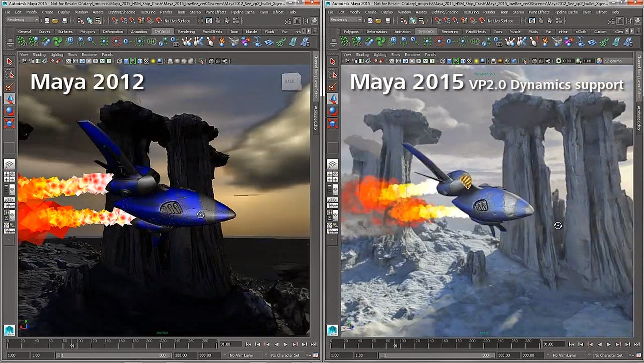Screen dimensions: 644x363
Task: Click the red fire effect shelf icon in left window
Action: pos(222,41)
